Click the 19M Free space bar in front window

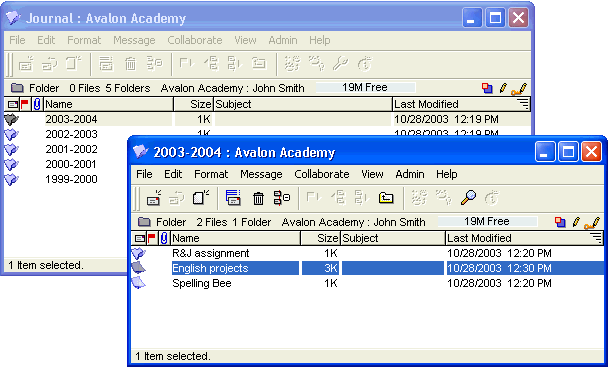coord(487,222)
